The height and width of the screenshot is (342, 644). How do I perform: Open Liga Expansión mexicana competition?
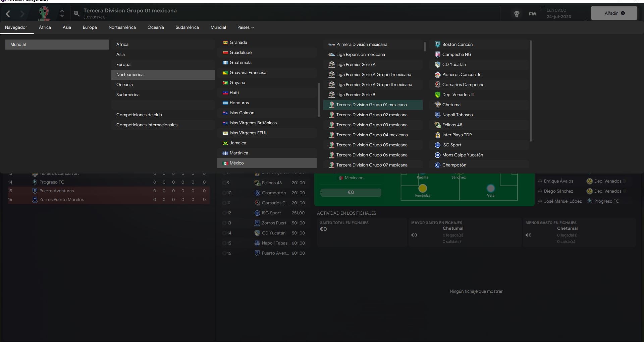361,55
